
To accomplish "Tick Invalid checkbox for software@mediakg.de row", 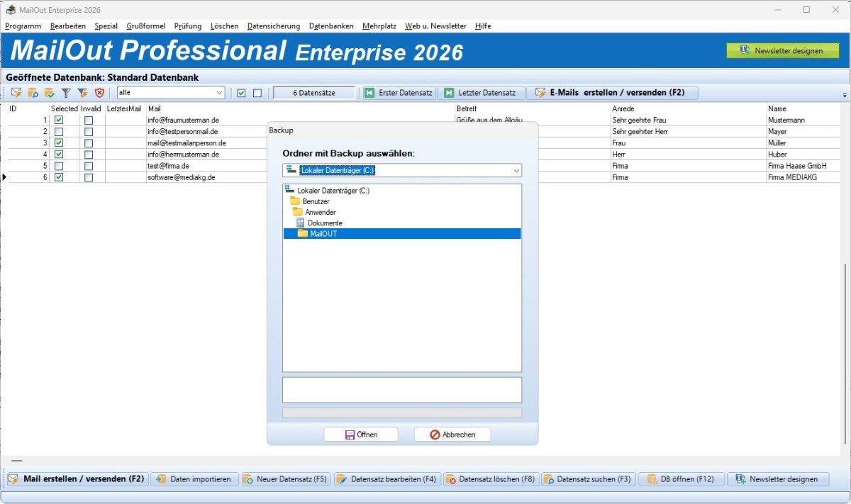I will pos(89,177).
